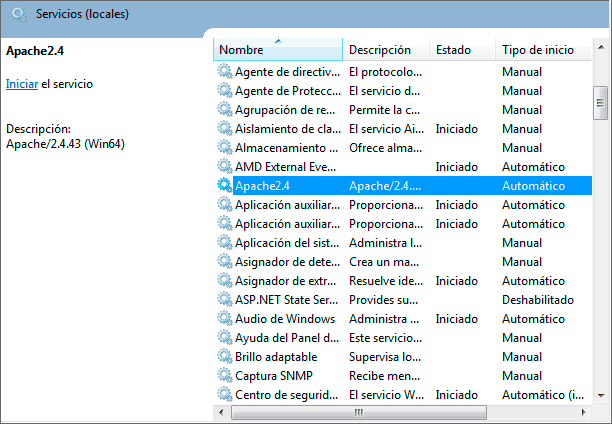Screen dimensions: 612x424
Task: Click vertical scrollbar down arrow
Action: [601, 395]
